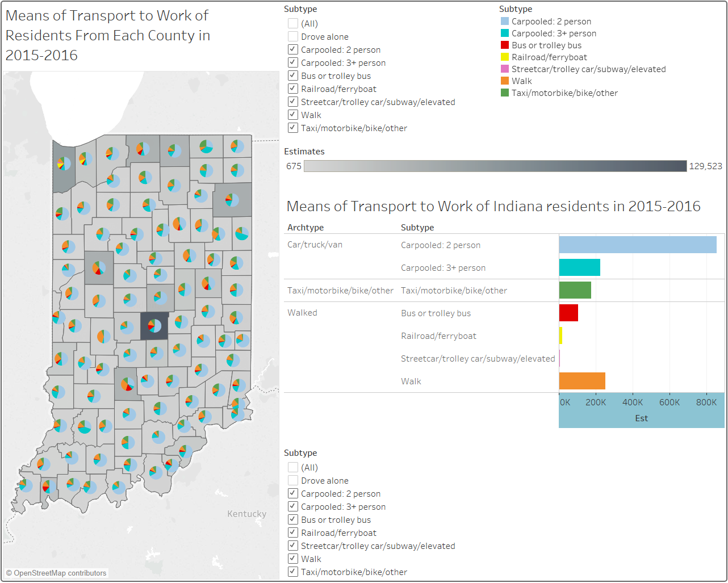Screen dimensions: 728x583
Task: Select the yellow Railroad/ferryboat legend swatch
Action: click(505, 57)
